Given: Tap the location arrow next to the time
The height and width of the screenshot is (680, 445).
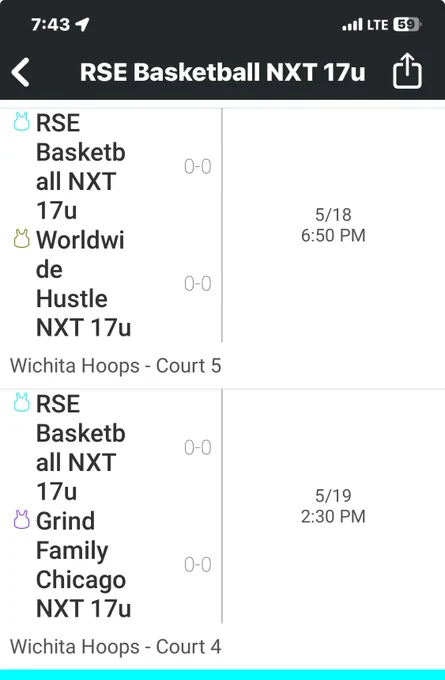Looking at the screenshot, I should (82, 24).
